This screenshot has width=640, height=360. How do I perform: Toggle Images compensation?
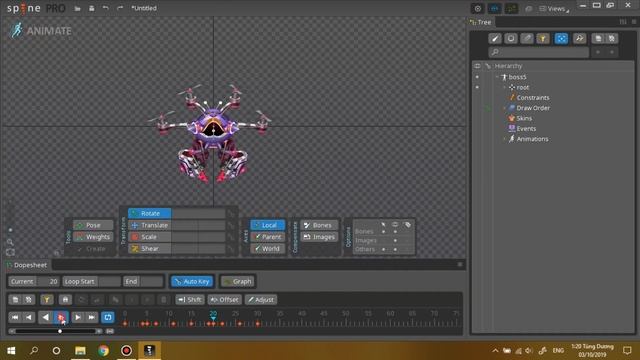point(319,237)
